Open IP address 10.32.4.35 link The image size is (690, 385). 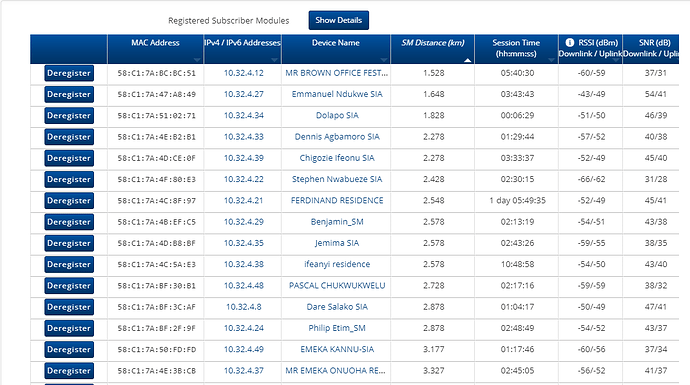(x=243, y=243)
